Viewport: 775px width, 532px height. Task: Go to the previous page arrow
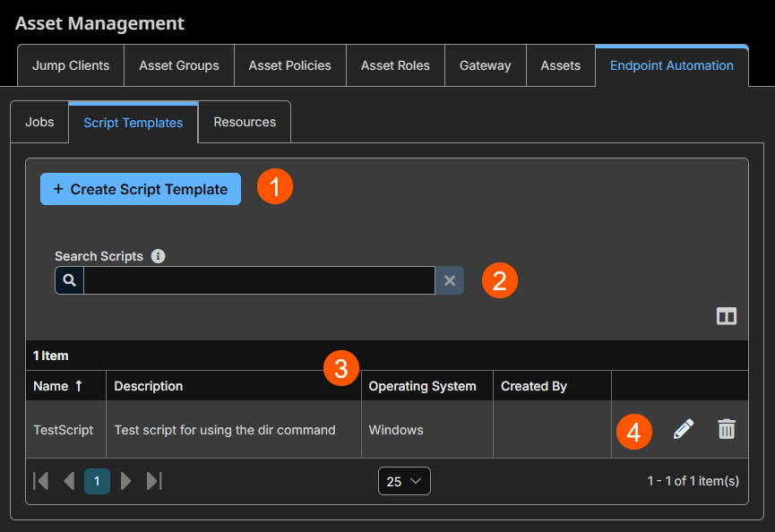[x=69, y=481]
